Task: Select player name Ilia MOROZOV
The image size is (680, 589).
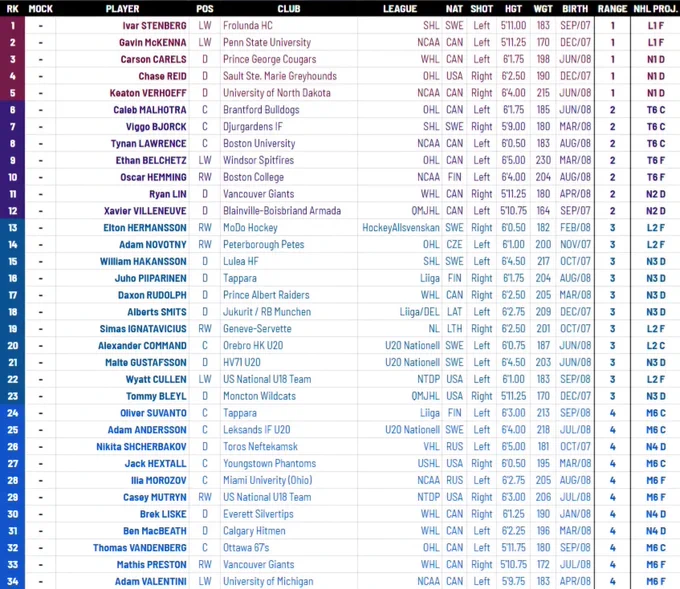Action: point(159,481)
